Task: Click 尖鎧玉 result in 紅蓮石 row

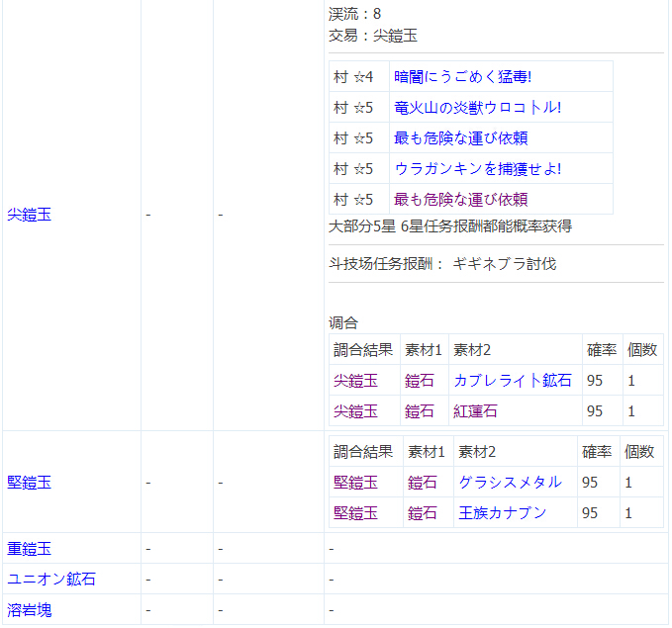Action: [355, 411]
